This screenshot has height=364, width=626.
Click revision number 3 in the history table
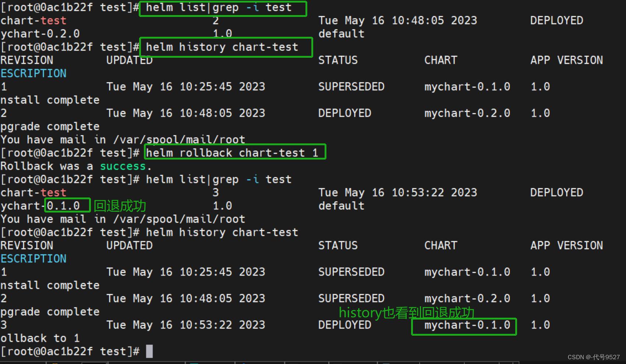click(x=4, y=325)
